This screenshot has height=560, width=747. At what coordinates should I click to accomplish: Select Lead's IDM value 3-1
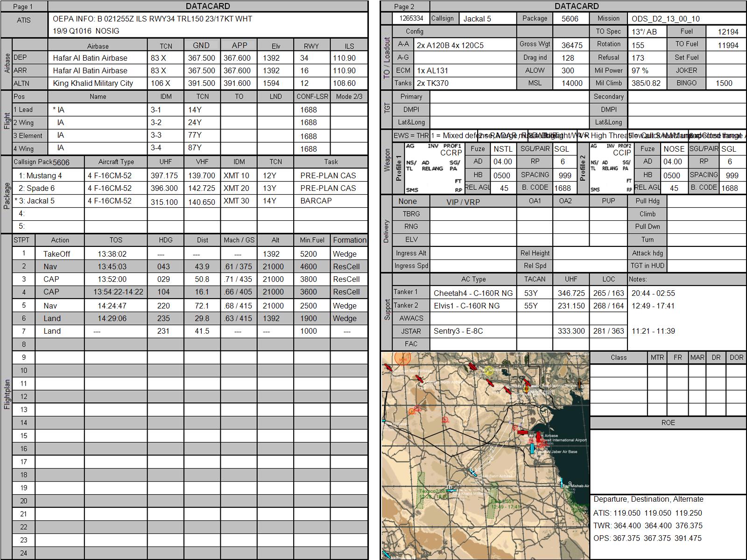(156, 110)
